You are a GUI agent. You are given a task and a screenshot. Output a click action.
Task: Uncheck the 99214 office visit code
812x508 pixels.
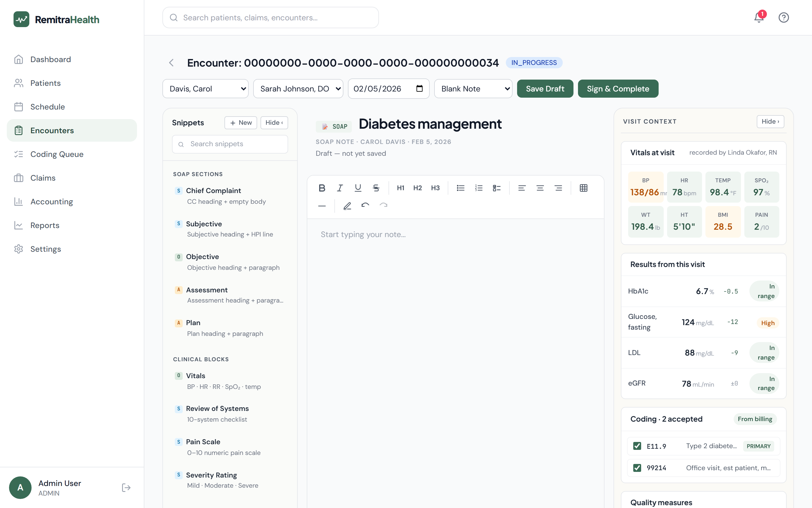[x=637, y=468]
